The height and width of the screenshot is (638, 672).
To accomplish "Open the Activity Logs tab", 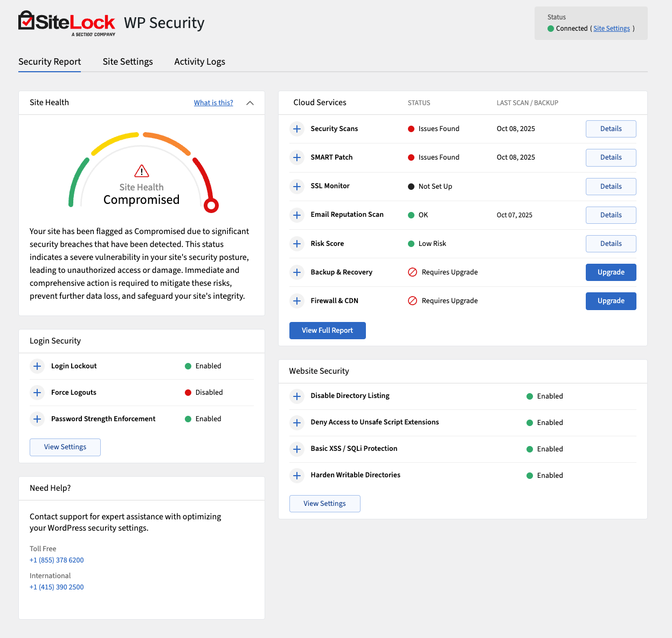I will [199, 61].
